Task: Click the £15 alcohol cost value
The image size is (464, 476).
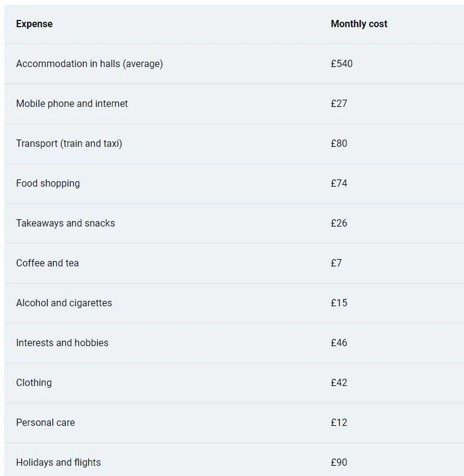Action: point(339,303)
